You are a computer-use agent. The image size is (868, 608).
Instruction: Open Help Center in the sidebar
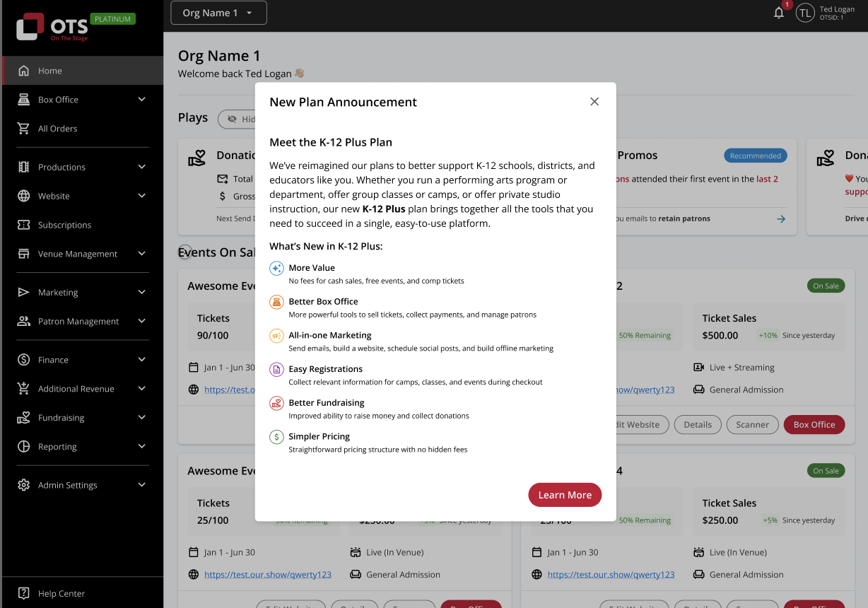[83, 593]
